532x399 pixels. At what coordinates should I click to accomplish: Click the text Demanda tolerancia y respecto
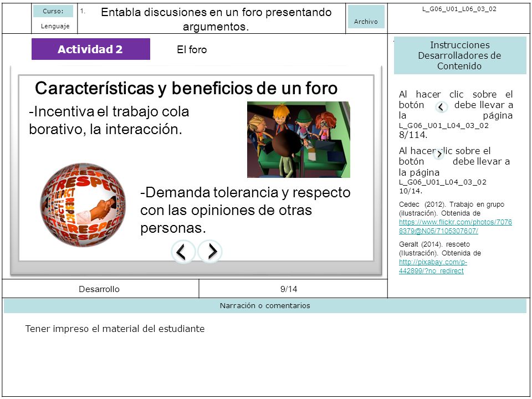point(245,210)
